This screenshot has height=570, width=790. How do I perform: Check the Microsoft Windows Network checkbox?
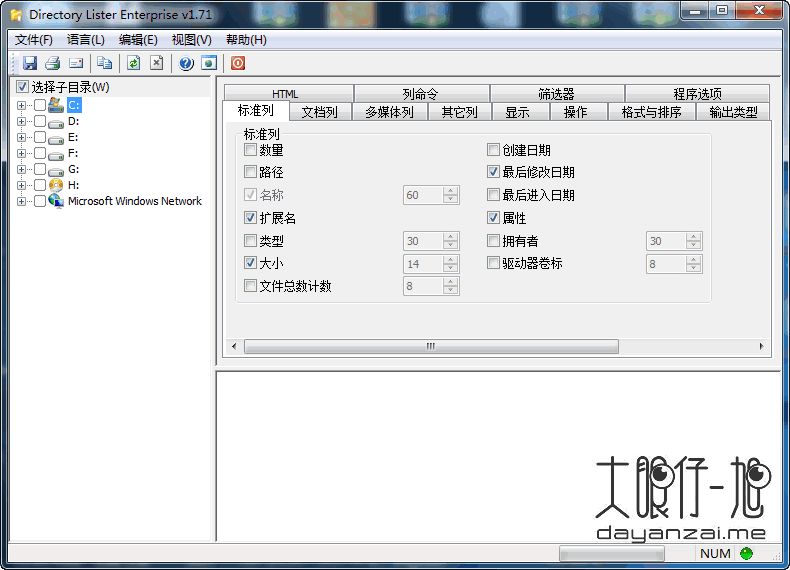tap(40, 201)
